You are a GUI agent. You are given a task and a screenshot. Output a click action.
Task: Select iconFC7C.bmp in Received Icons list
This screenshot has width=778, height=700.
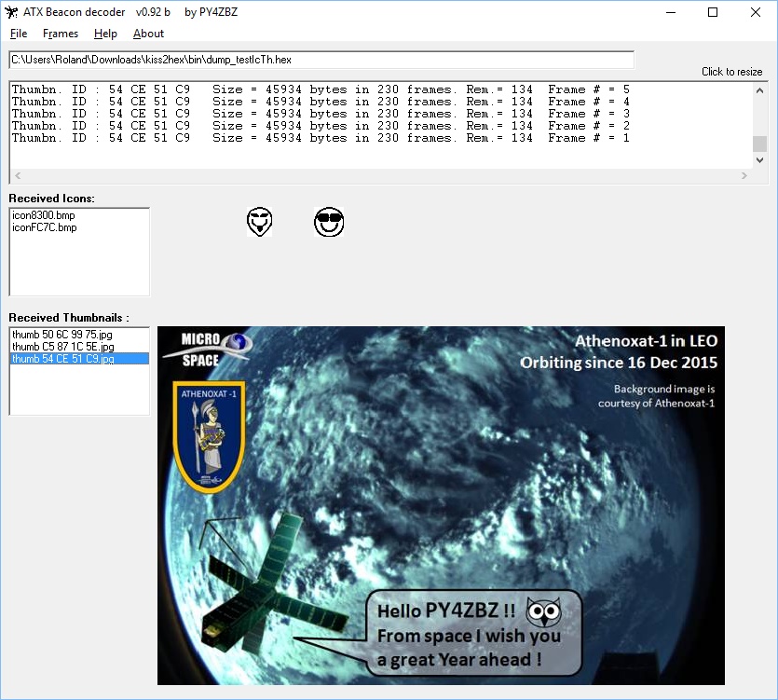point(44,227)
